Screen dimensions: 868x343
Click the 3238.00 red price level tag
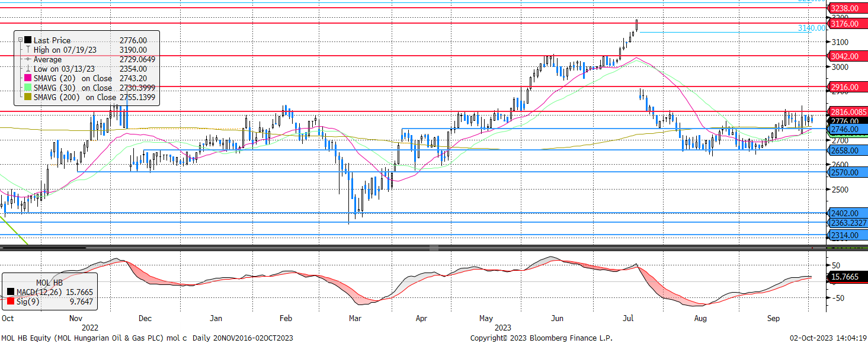point(845,8)
